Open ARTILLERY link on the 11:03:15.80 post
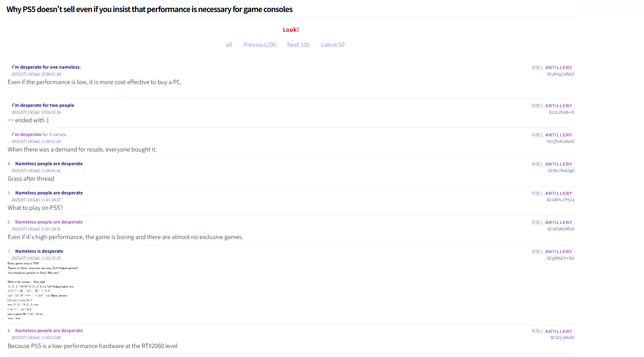This screenshot has width=644, height=357. click(x=559, y=331)
